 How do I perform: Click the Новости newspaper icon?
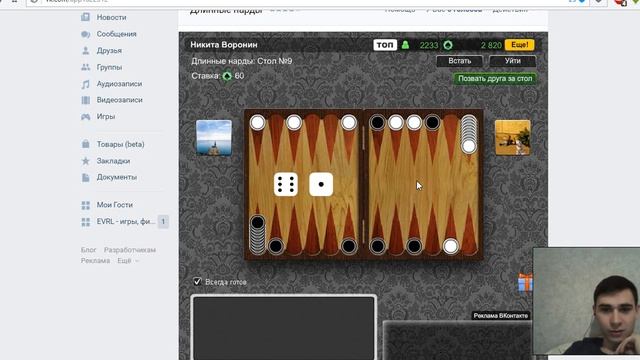85,17
